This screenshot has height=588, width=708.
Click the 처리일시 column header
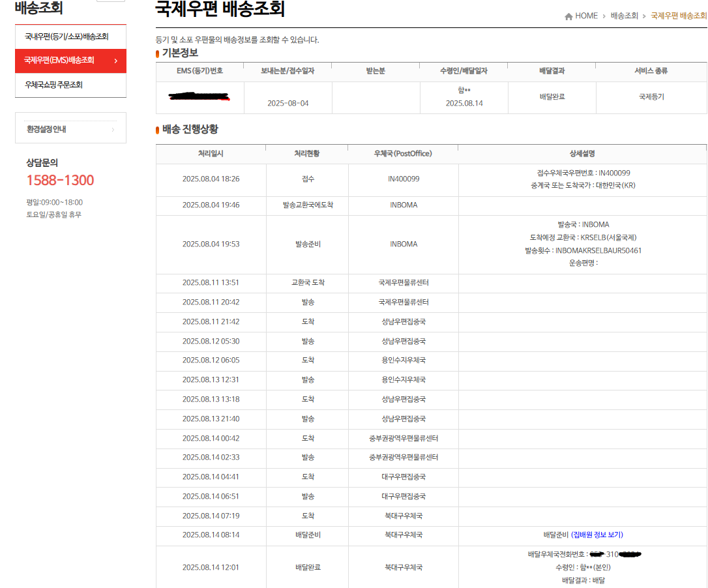click(211, 154)
